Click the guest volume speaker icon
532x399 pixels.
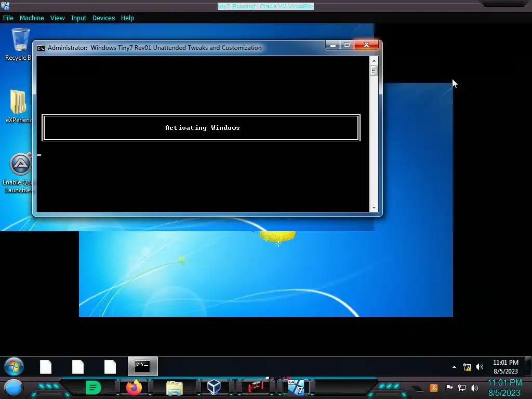480,367
